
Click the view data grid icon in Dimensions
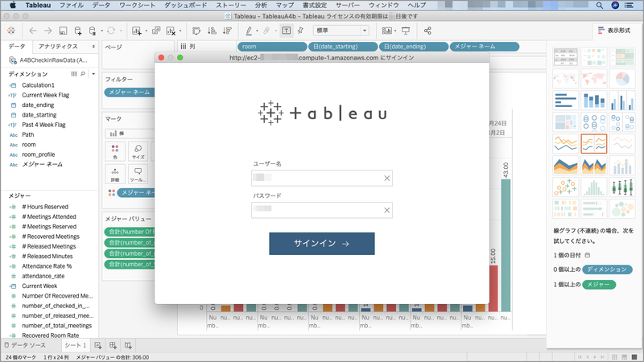pyautogui.click(x=73, y=74)
